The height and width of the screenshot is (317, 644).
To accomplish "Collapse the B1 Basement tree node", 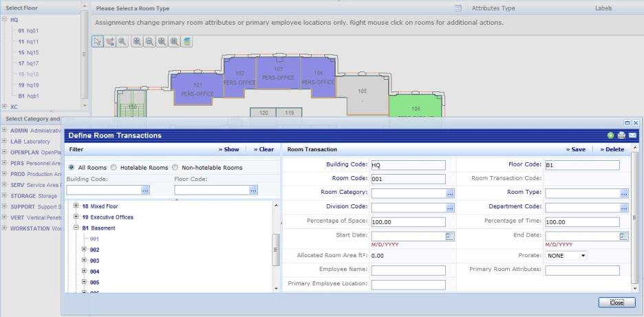I will click(x=76, y=228).
